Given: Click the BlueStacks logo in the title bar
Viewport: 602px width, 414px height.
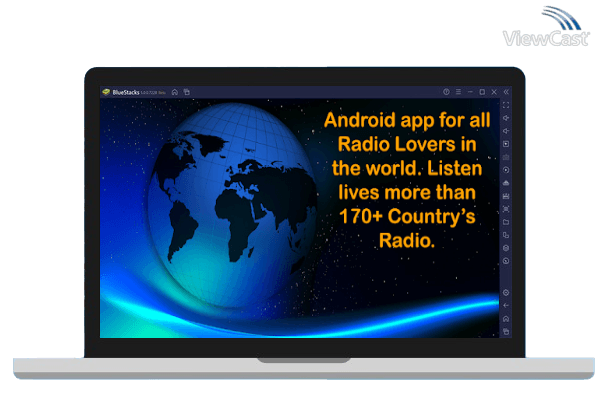Looking at the screenshot, I should [106, 92].
